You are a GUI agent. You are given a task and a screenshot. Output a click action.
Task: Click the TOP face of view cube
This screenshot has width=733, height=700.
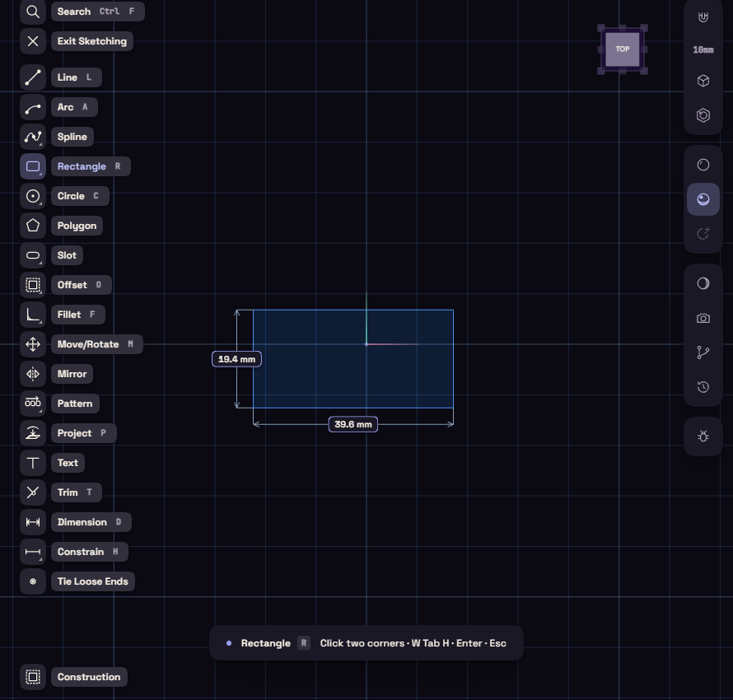pos(622,49)
